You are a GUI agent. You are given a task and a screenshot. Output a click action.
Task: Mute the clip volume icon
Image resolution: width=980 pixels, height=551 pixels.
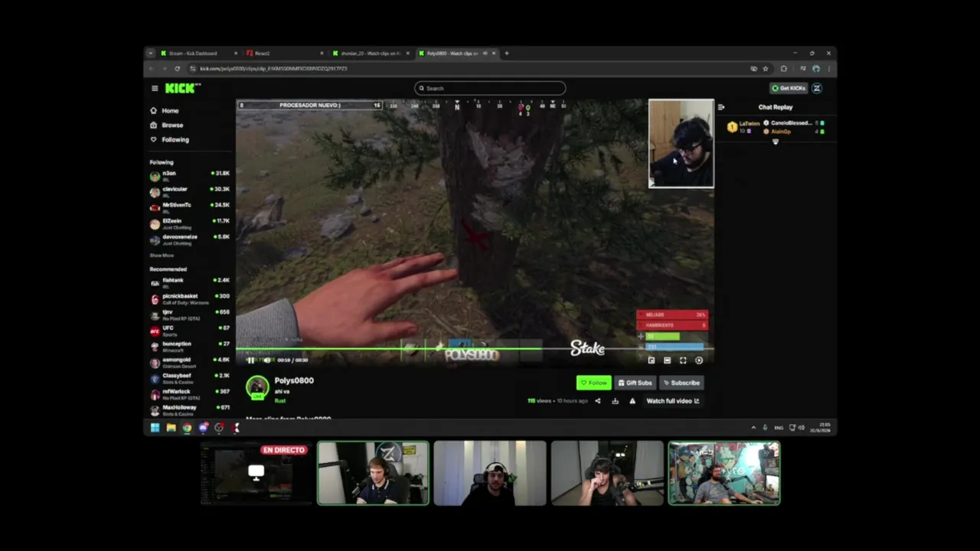(x=267, y=360)
